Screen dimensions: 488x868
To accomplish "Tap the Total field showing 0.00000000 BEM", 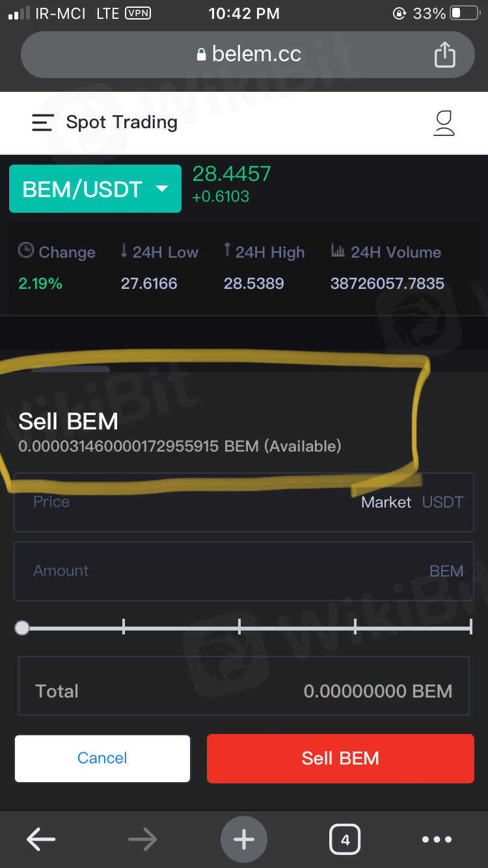I will point(244,691).
